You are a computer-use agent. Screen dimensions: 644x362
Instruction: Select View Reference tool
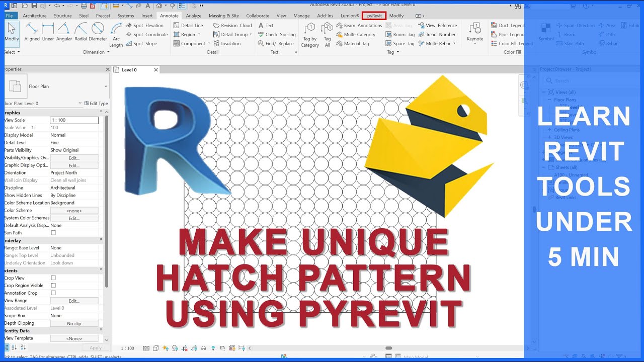[x=437, y=26]
